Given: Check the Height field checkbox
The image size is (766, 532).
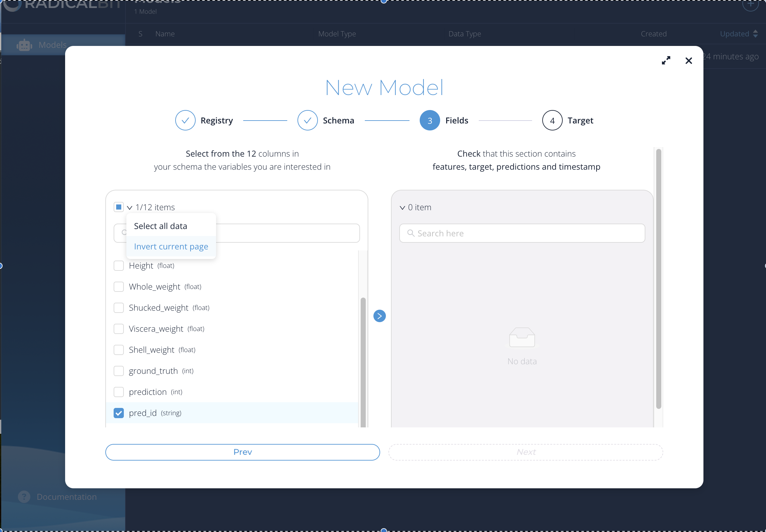Looking at the screenshot, I should 118,266.
